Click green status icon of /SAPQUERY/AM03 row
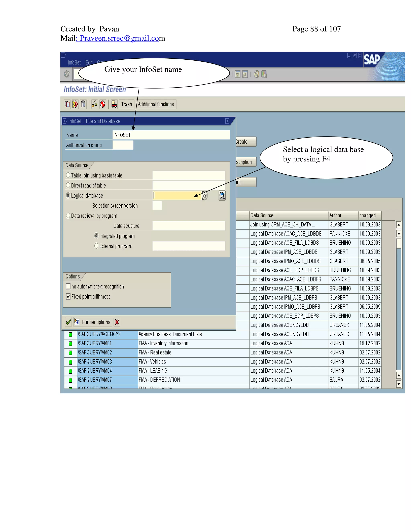 [x=70, y=362]
